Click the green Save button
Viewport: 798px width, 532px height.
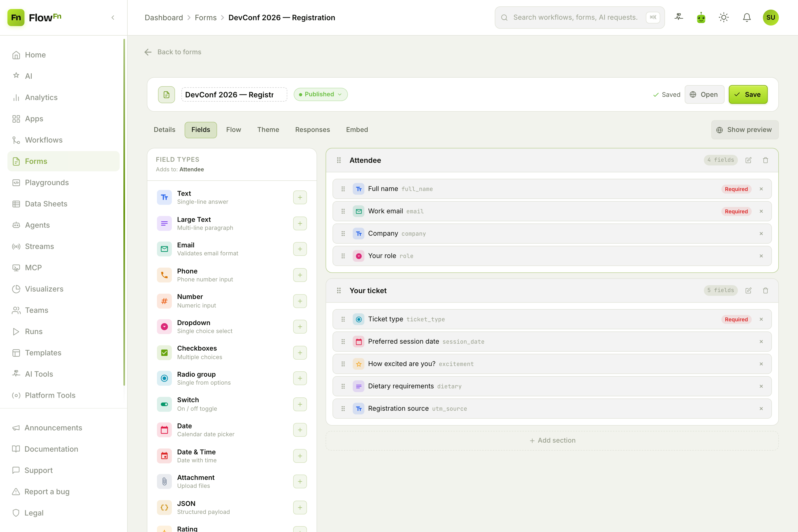(748, 94)
